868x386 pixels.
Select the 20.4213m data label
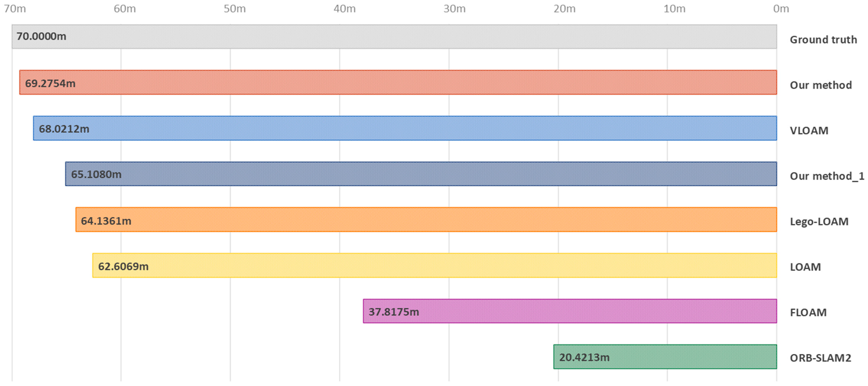pos(584,357)
